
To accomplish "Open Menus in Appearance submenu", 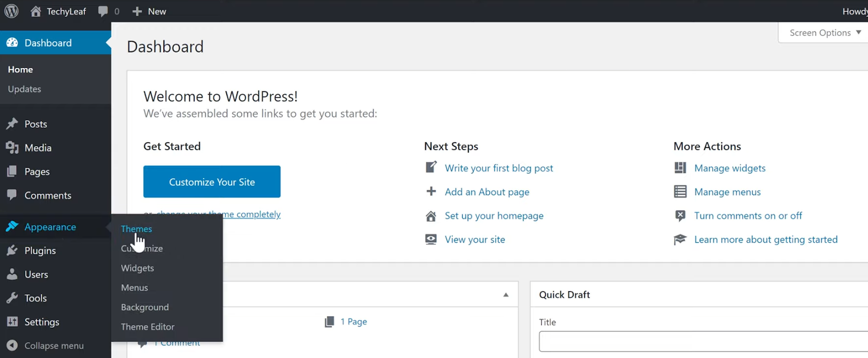I will 135,287.
